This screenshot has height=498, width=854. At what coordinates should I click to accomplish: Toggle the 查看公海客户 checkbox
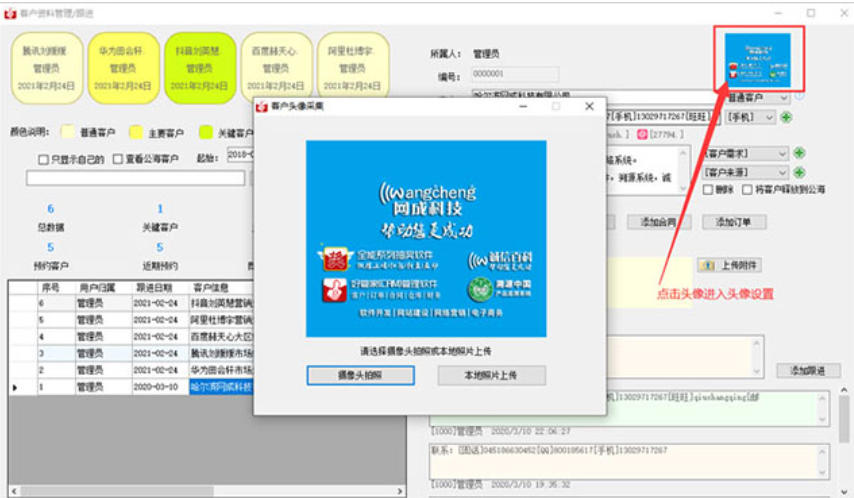coord(118,158)
